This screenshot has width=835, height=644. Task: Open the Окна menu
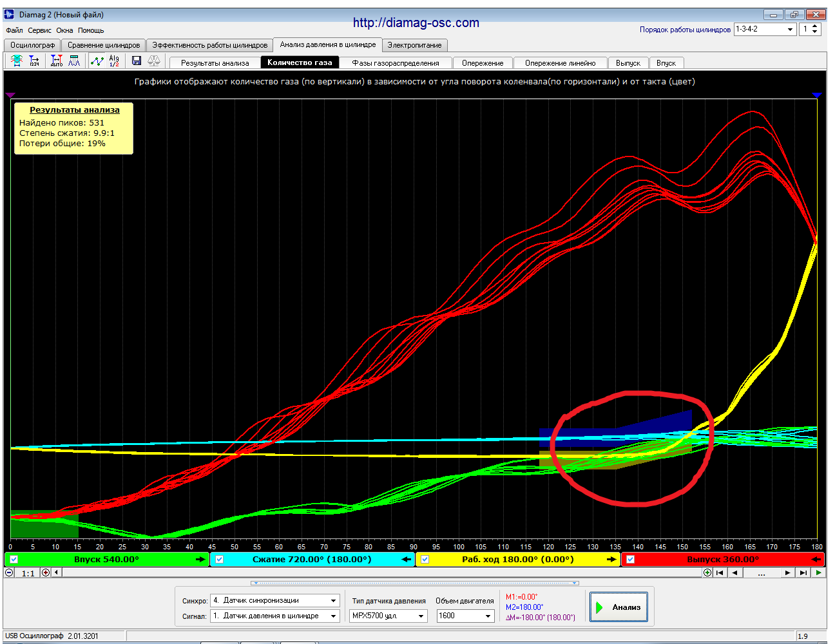(x=64, y=30)
